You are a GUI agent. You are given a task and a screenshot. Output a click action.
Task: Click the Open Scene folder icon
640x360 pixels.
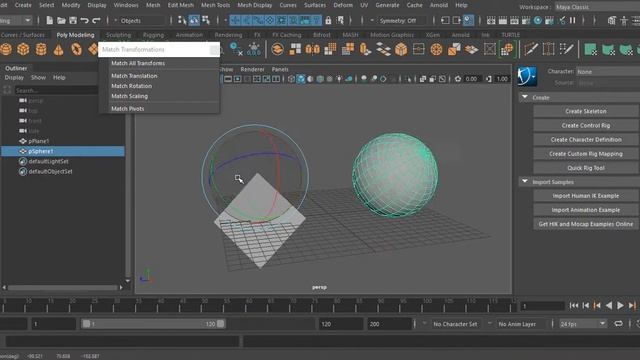[x=61, y=20]
